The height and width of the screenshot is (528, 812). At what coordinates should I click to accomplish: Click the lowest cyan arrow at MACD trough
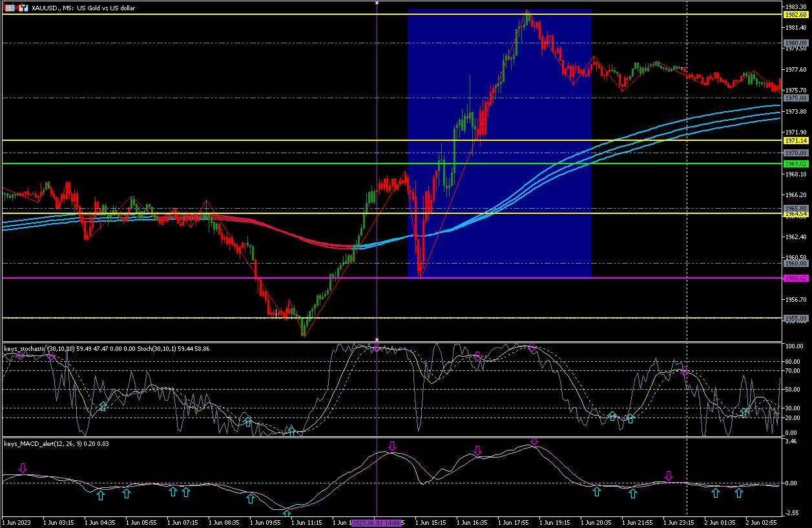(x=287, y=514)
